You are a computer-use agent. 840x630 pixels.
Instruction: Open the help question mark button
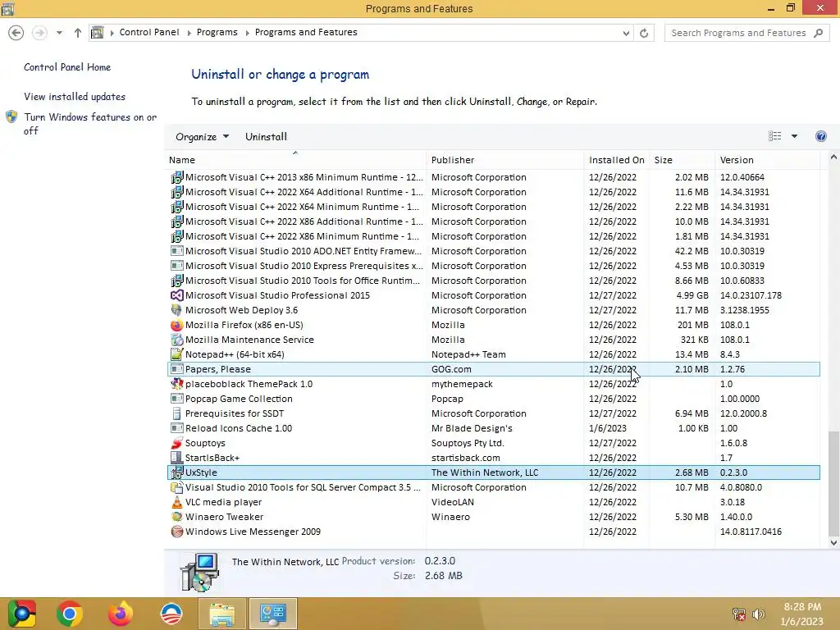820,136
